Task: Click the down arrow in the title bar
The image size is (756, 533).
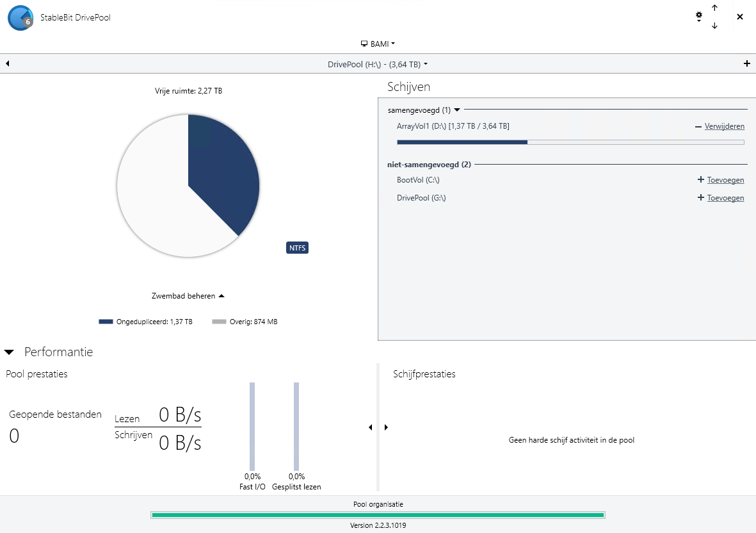Action: (714, 26)
